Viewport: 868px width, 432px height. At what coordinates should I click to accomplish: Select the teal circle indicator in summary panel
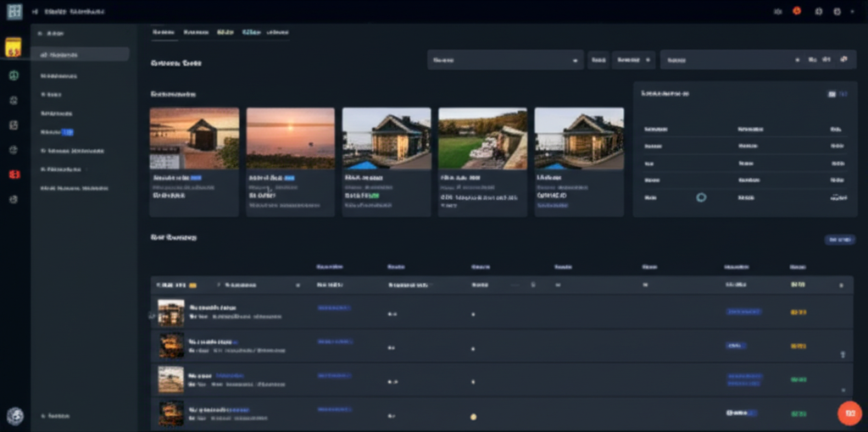pyautogui.click(x=701, y=197)
